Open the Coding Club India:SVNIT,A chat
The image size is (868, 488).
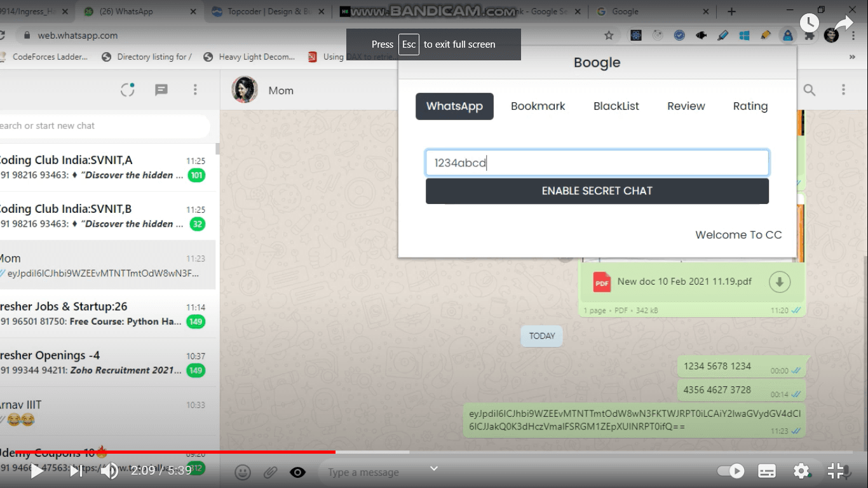pyautogui.click(x=107, y=167)
